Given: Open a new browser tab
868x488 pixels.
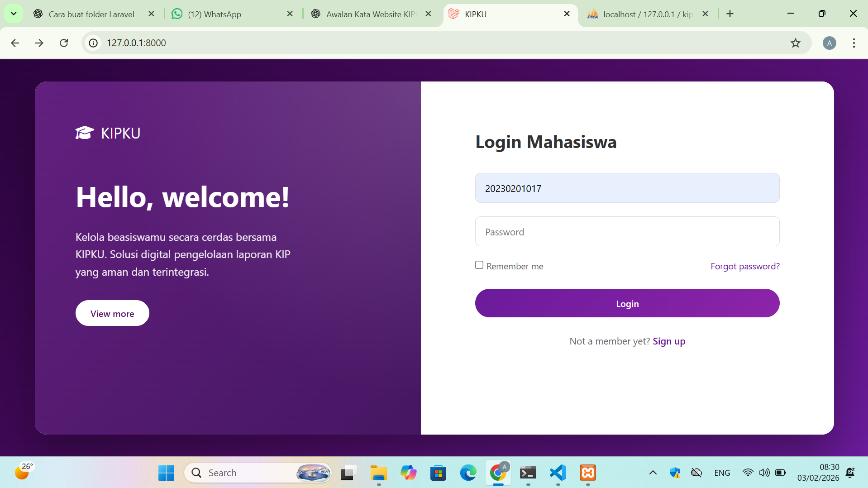Looking at the screenshot, I should (730, 14).
